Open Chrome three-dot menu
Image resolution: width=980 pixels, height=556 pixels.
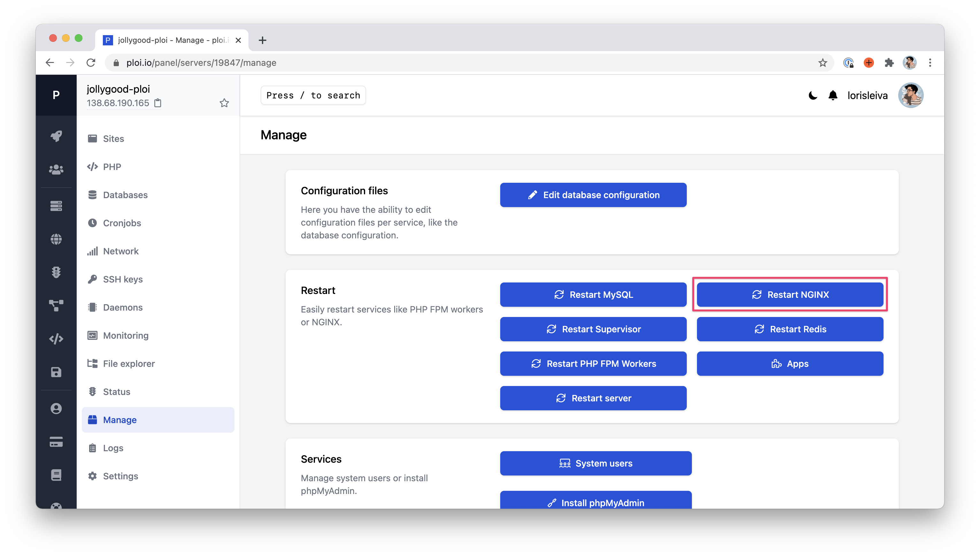coord(930,63)
